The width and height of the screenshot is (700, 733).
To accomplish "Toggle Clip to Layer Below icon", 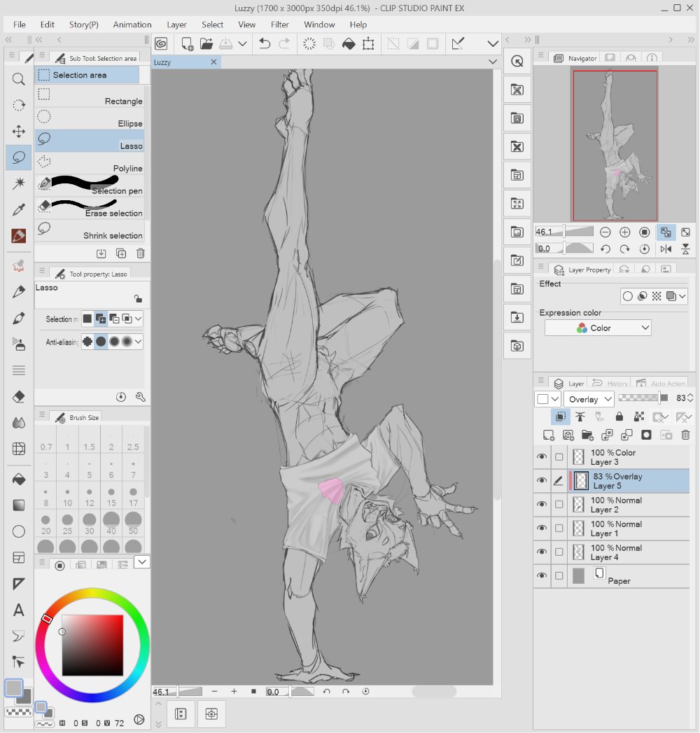I will 560,417.
